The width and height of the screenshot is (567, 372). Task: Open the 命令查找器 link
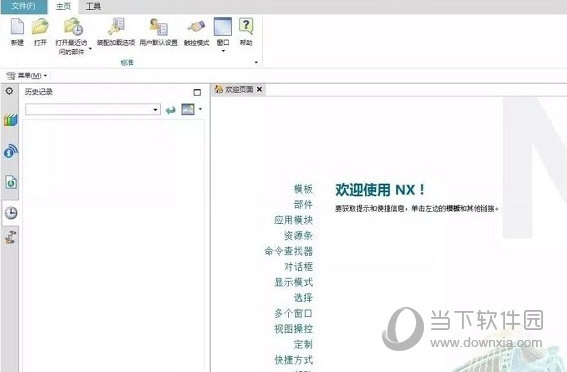[x=289, y=251]
